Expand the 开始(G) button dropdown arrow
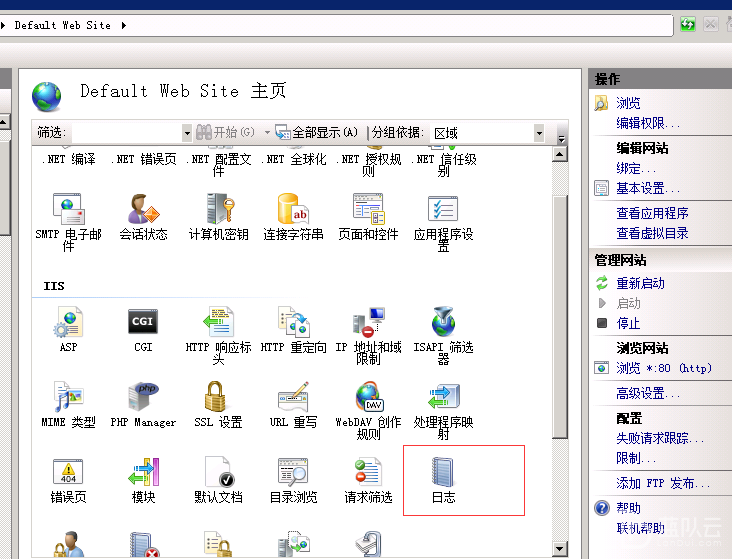This screenshot has width=732, height=559. coord(267,133)
